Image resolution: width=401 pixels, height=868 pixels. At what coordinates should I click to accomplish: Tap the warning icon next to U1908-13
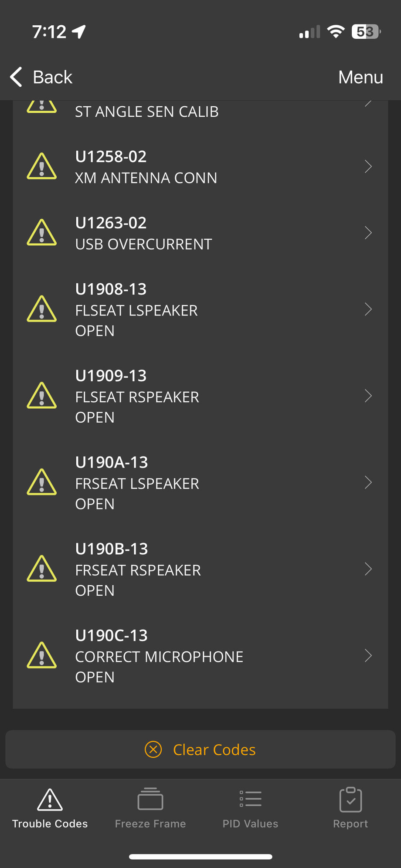pyautogui.click(x=42, y=309)
